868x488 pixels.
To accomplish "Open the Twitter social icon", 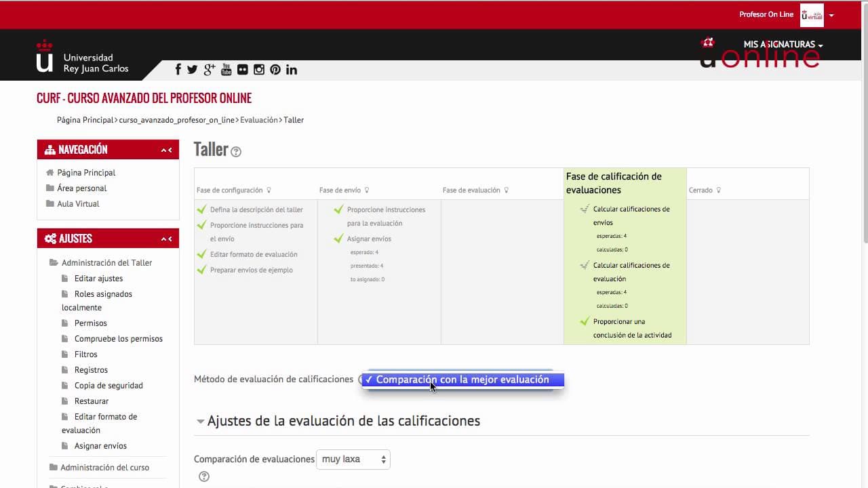I will (193, 69).
